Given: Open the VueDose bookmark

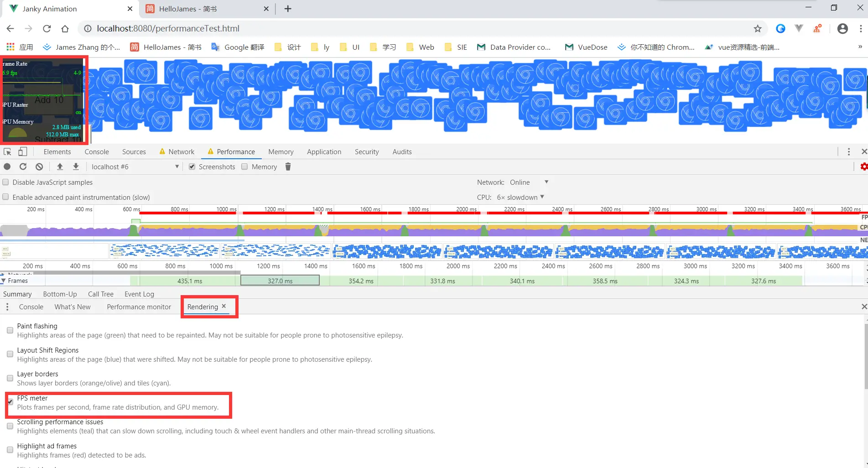Looking at the screenshot, I should click(x=586, y=47).
